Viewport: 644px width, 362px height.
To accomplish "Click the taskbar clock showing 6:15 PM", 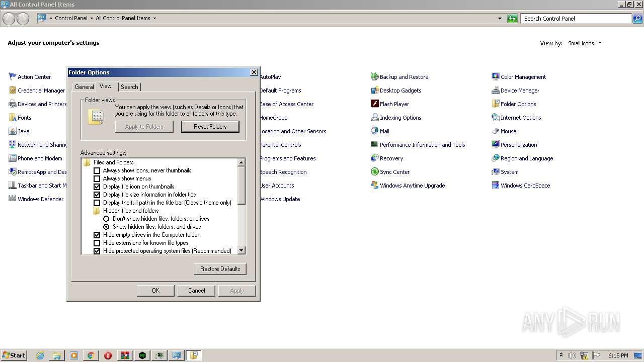I will (618, 355).
